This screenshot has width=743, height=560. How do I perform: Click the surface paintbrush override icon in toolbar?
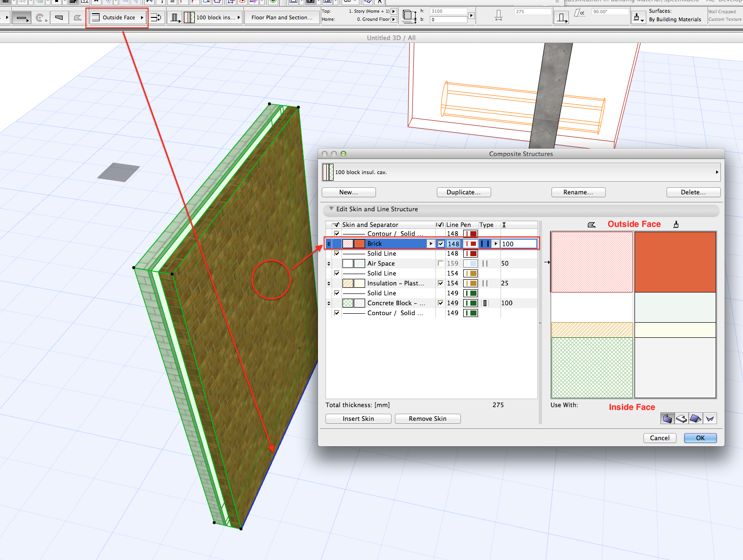click(638, 18)
